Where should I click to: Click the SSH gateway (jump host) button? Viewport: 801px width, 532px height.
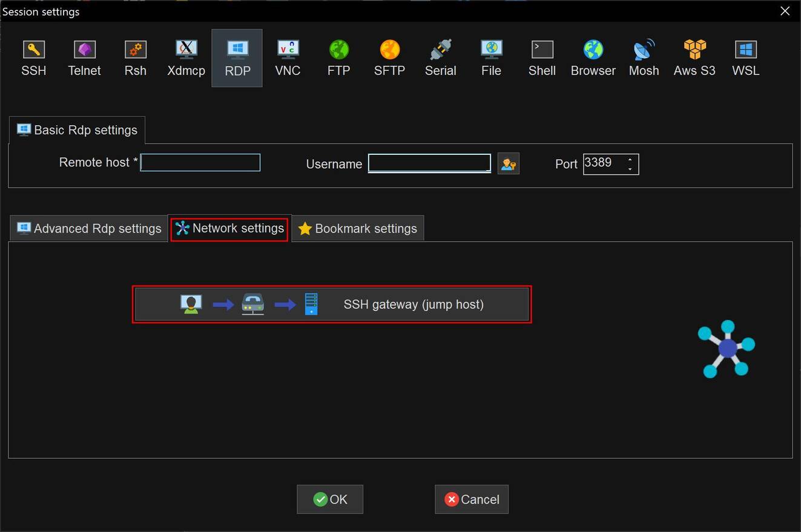[332, 304]
